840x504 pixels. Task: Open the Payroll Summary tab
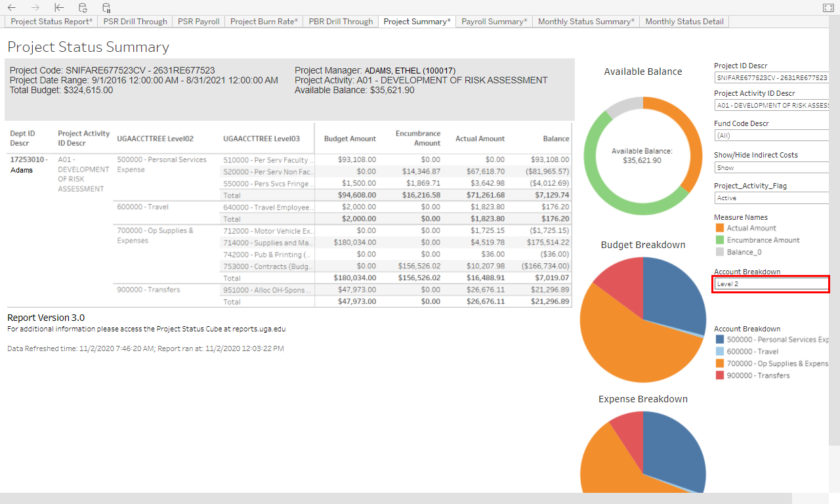pos(494,22)
